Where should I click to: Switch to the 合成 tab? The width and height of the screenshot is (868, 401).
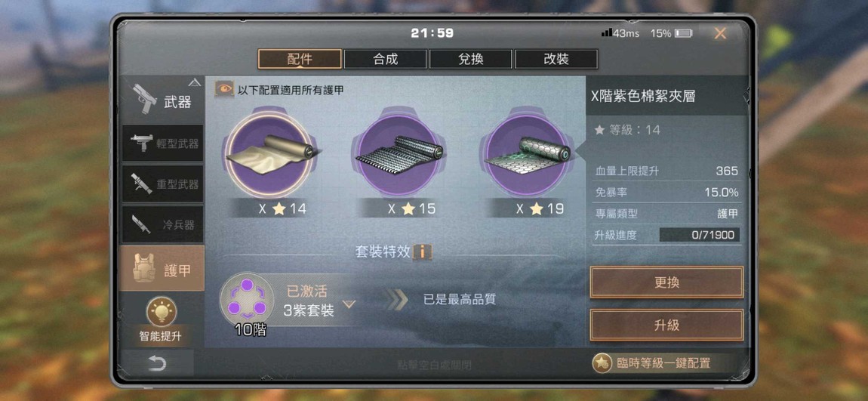point(385,59)
